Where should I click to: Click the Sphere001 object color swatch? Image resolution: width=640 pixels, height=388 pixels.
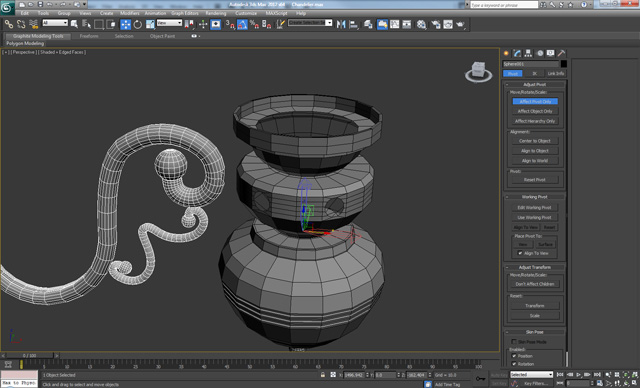tap(564, 64)
